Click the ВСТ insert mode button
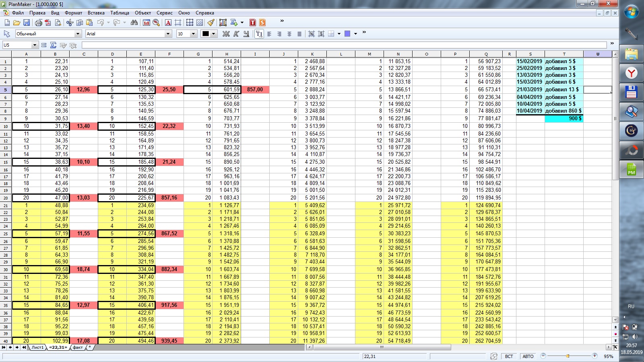Screen dimensions: 644x362 coord(509,356)
